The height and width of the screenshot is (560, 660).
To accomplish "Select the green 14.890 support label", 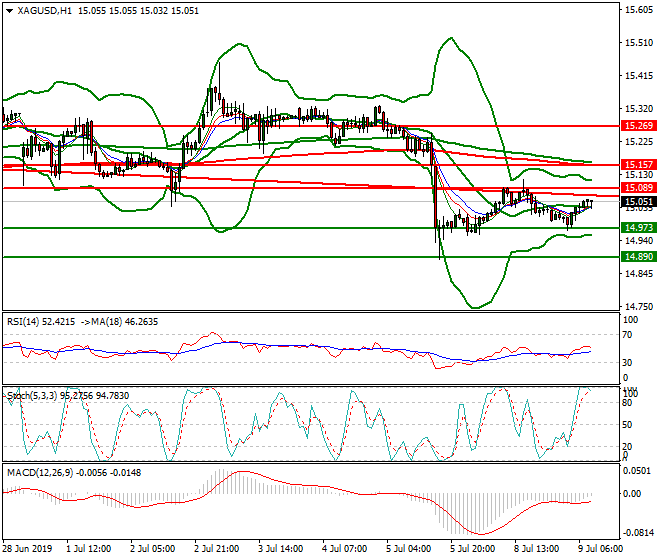I will click(638, 256).
